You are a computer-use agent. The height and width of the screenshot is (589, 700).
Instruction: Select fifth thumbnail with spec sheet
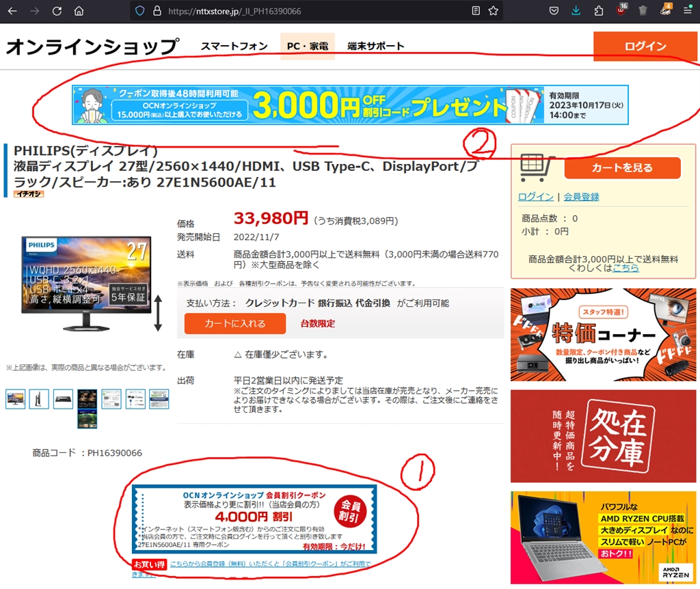point(111,399)
